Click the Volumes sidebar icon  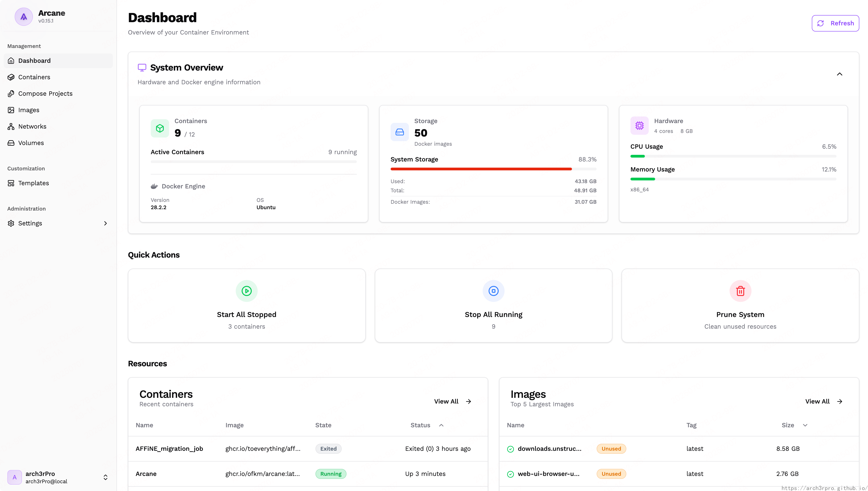(11, 143)
